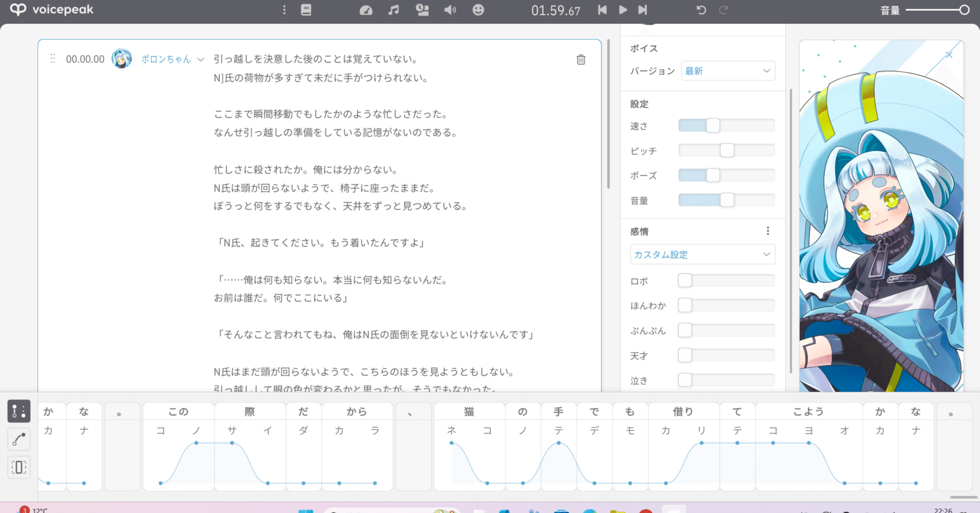This screenshot has width=980, height=513.
Task: Play the narration
Action: pyautogui.click(x=623, y=10)
